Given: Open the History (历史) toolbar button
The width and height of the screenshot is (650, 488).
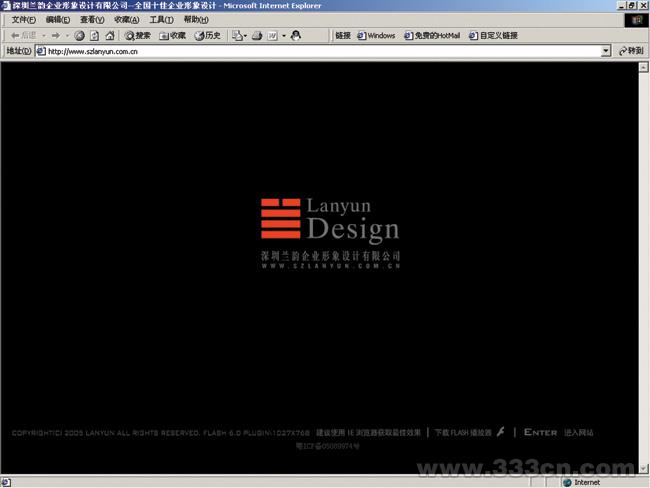Looking at the screenshot, I should click(208, 35).
